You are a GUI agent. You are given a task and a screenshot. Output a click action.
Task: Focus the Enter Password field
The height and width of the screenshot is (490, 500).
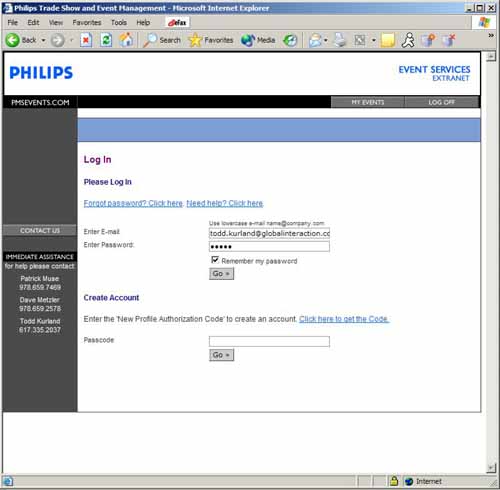269,247
